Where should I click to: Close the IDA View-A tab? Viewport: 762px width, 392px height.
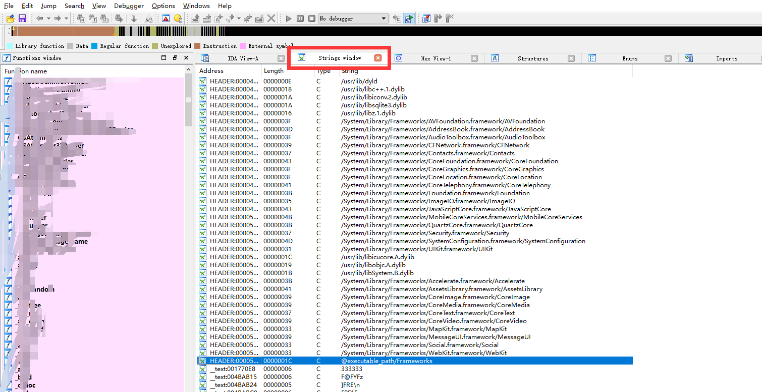coord(281,58)
